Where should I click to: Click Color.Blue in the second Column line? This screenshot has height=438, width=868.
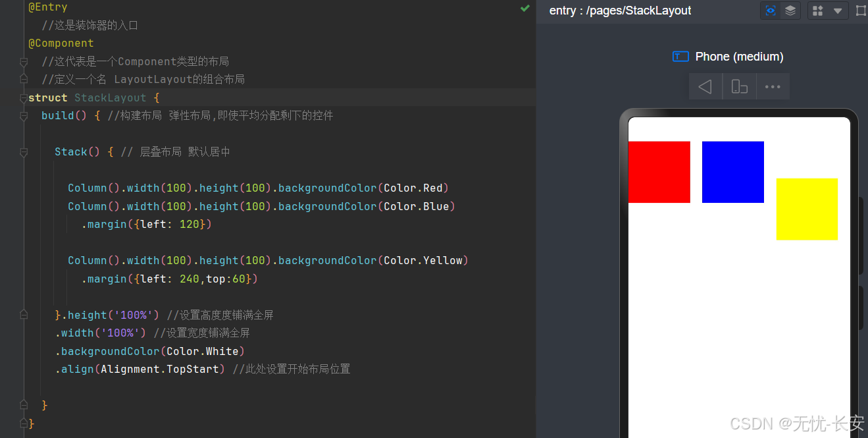coord(417,206)
